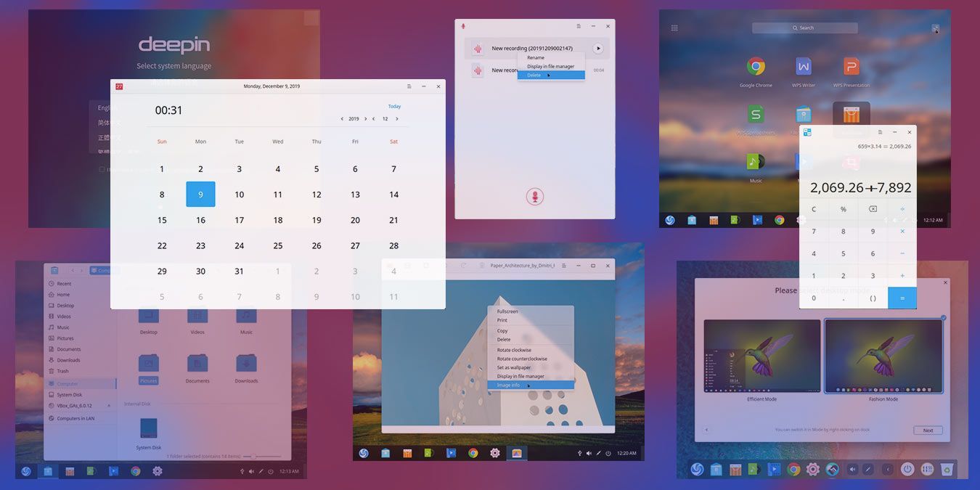This screenshot has width=980, height=490.
Task: Jump to Today in the calendar
Action: pos(394,107)
